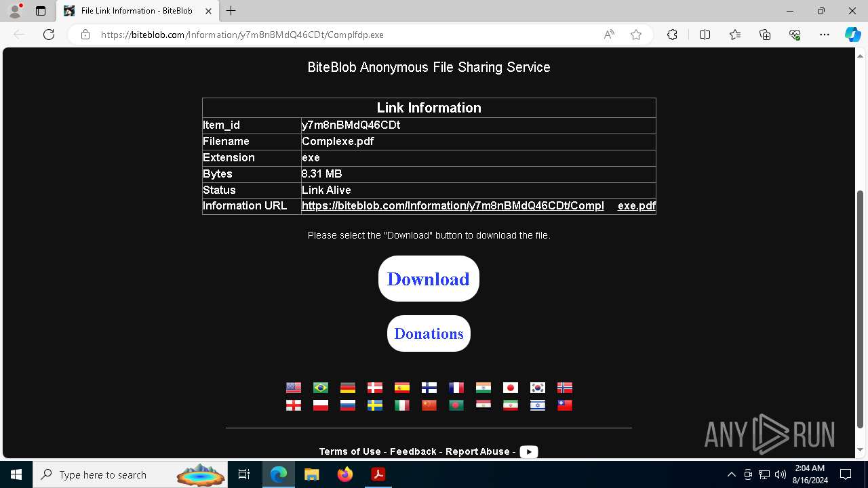Select the Spain flag language
This screenshot has width=868, height=488.
(402, 388)
